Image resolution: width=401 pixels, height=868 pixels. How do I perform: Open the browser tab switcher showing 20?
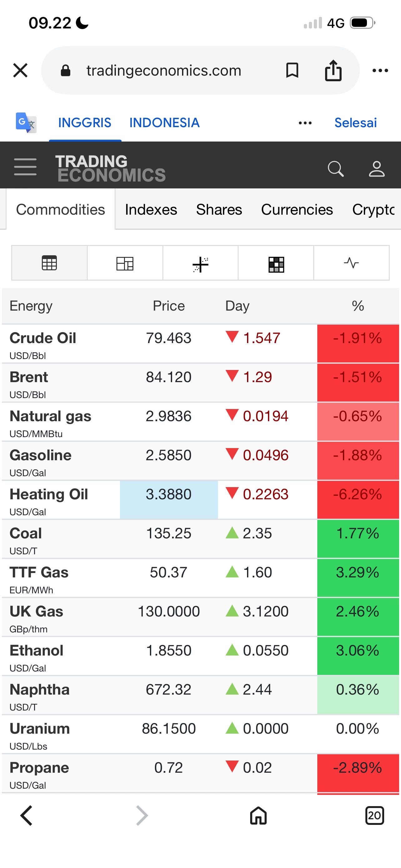tap(374, 816)
